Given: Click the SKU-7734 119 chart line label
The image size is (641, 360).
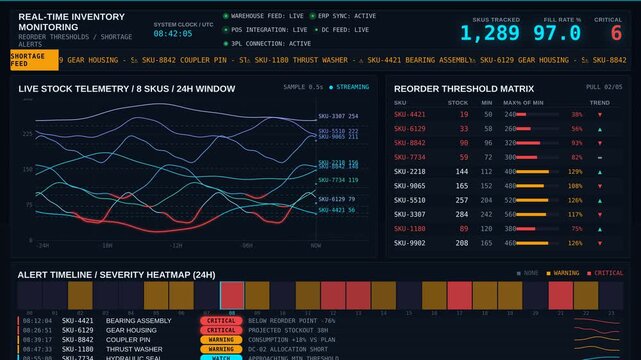Looking at the screenshot, I should tap(338, 180).
